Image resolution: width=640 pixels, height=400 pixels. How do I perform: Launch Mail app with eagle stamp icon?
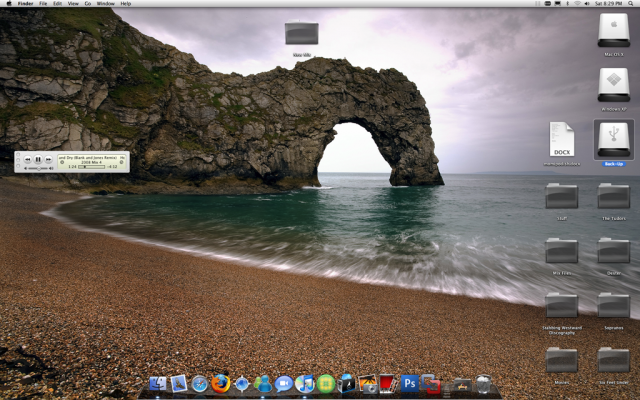[x=179, y=384]
